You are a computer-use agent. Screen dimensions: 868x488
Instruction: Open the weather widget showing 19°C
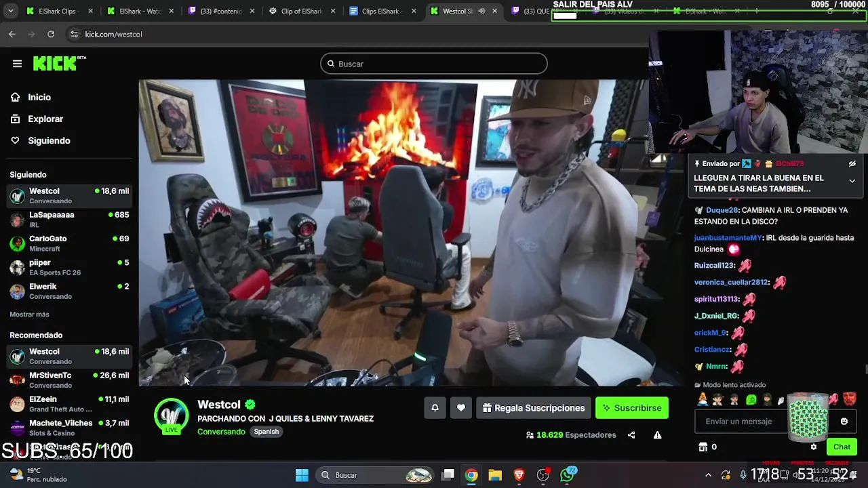39,475
